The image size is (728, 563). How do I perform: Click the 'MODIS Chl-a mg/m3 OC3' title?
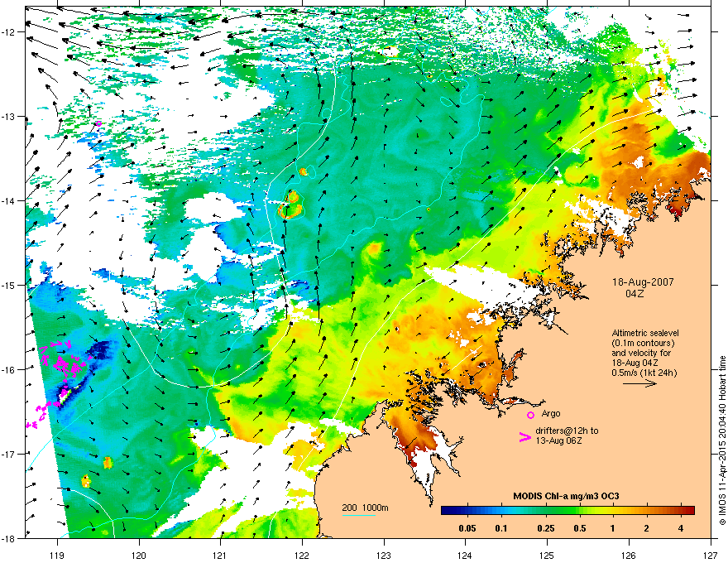click(x=566, y=496)
